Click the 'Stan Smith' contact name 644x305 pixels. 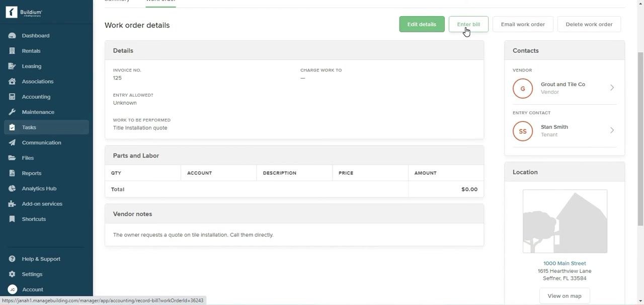pyautogui.click(x=554, y=127)
